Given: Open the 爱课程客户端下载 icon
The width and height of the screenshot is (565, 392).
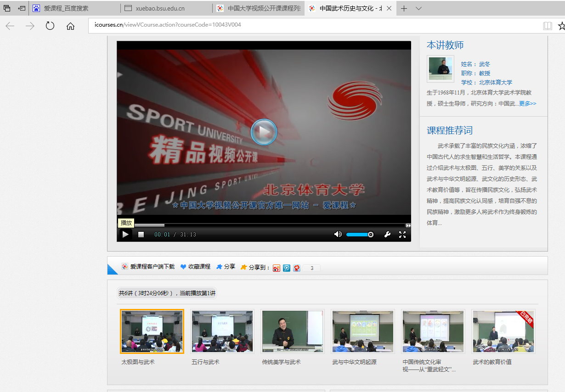Looking at the screenshot, I should 125,266.
